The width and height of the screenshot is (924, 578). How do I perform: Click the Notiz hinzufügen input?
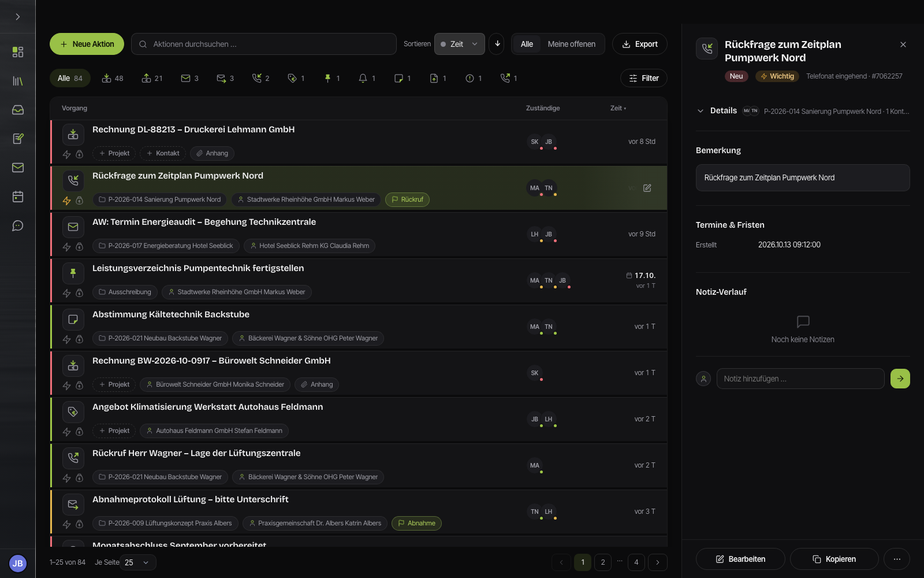coord(800,379)
